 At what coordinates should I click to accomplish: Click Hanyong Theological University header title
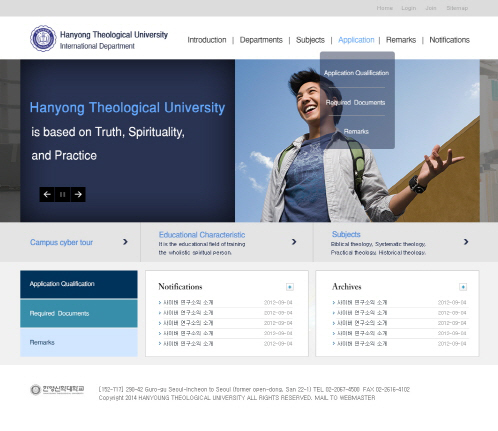(114, 35)
